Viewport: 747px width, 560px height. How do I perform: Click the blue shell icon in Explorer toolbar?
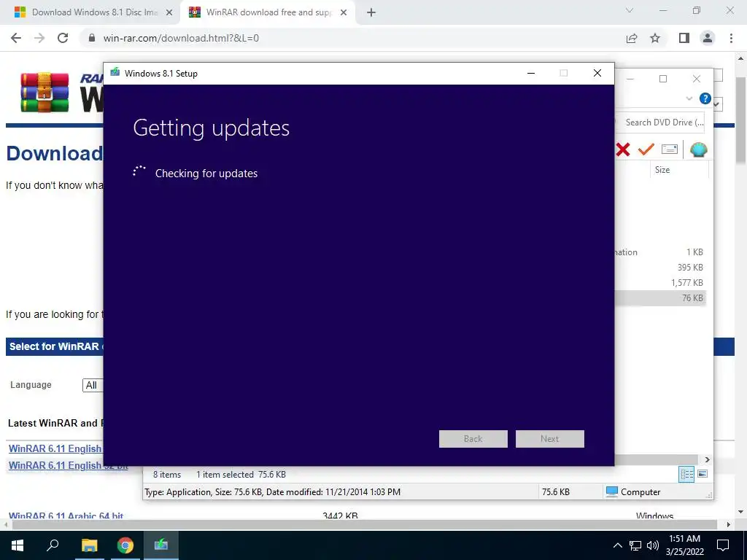pos(698,149)
